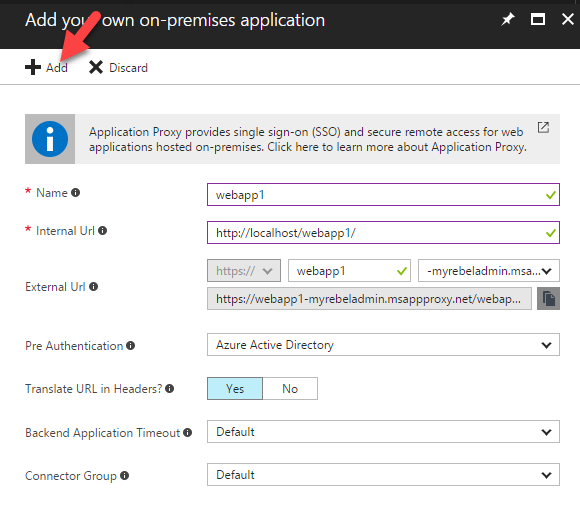This screenshot has width=580, height=506.
Task: Set Translate URL in Headers to No
Action: coord(290,388)
